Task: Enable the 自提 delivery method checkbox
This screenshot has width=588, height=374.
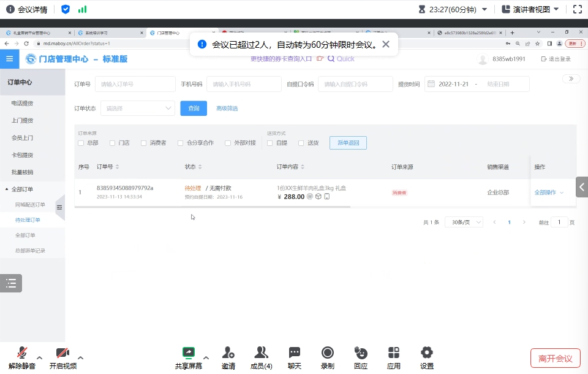Action: coord(270,143)
